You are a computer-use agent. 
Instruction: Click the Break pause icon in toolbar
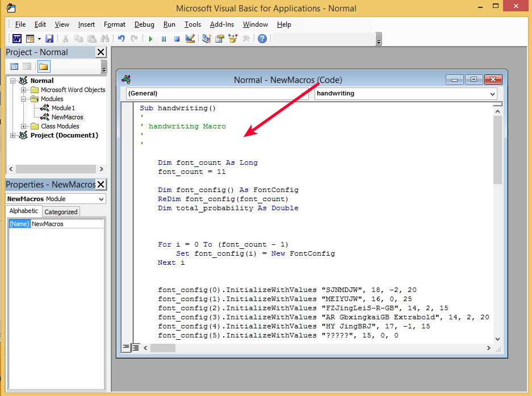(164, 39)
